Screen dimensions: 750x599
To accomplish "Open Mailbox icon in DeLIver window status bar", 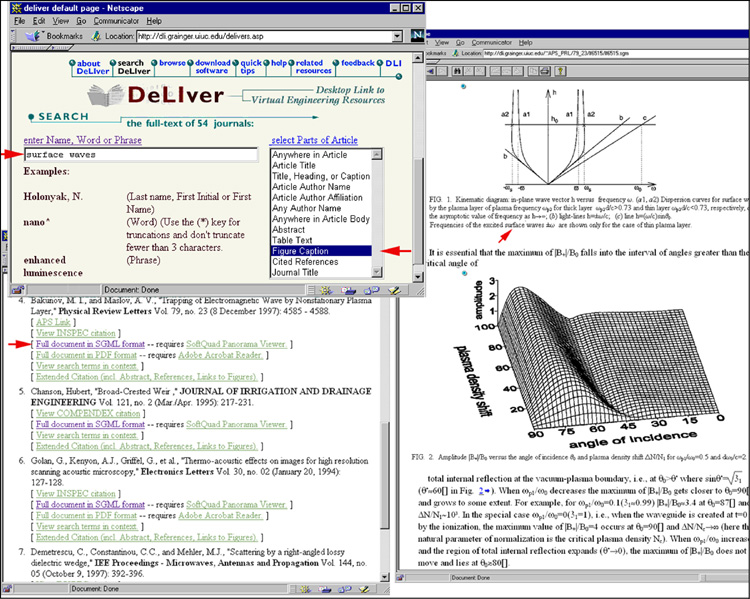I will (348, 290).
